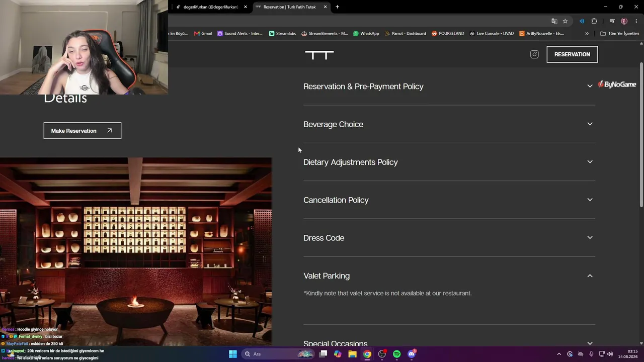This screenshot has width=644, height=362.
Task: Expand the Cancellation Policy section
Action: coord(449,200)
